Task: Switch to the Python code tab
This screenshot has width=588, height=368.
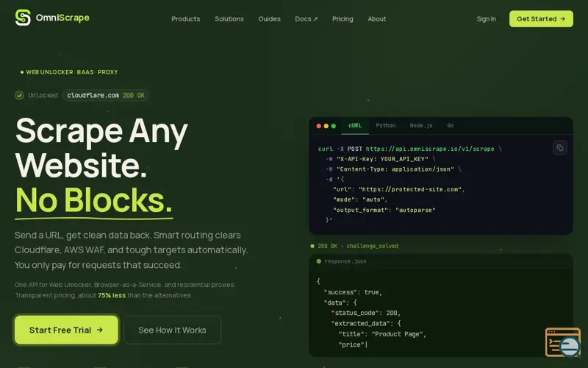Action: pyautogui.click(x=385, y=126)
